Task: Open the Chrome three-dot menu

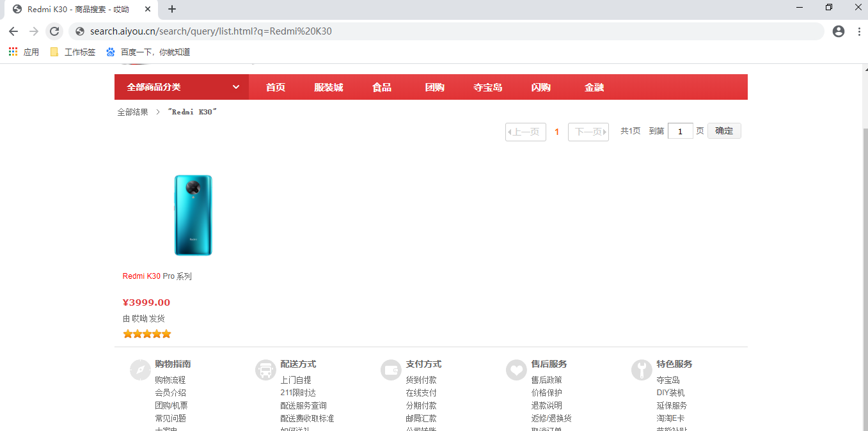Action: coord(858,31)
